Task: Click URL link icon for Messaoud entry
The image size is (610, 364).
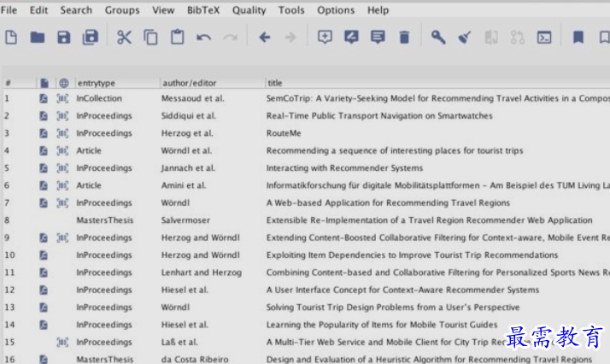Action: [x=63, y=98]
